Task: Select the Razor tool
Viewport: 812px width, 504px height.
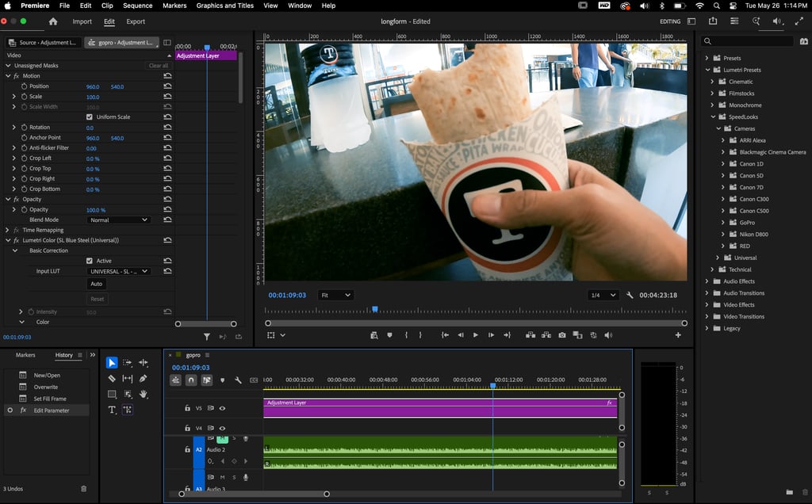Action: tap(111, 378)
